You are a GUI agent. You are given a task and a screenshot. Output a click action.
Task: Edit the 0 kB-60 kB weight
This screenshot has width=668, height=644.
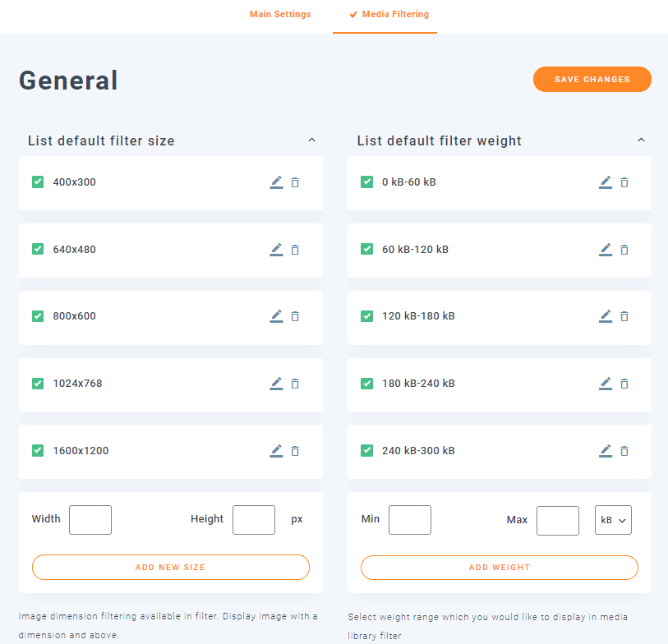(606, 182)
